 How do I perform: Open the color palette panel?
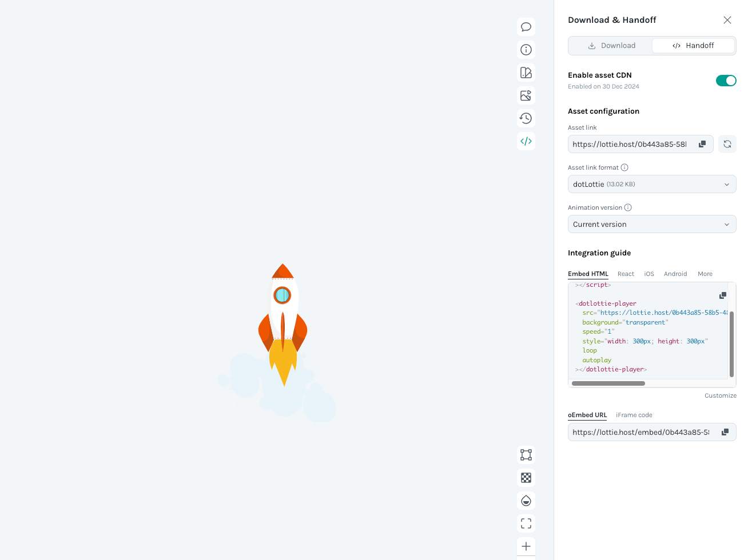[x=526, y=73]
